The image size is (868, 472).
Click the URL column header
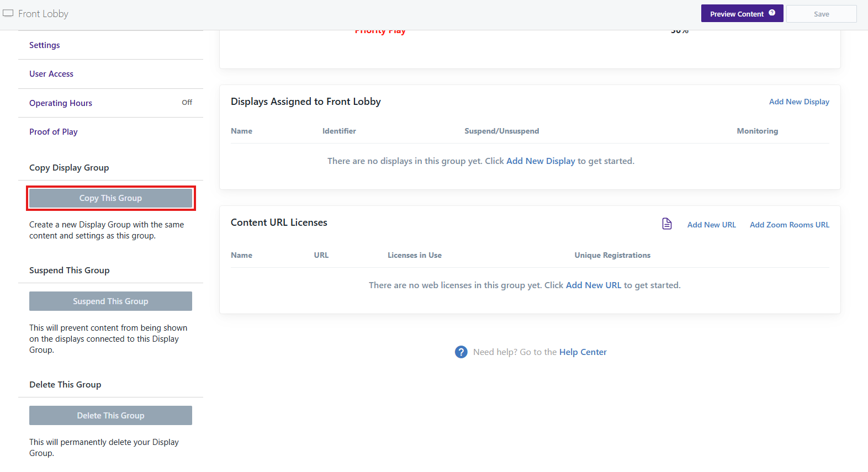321,255
